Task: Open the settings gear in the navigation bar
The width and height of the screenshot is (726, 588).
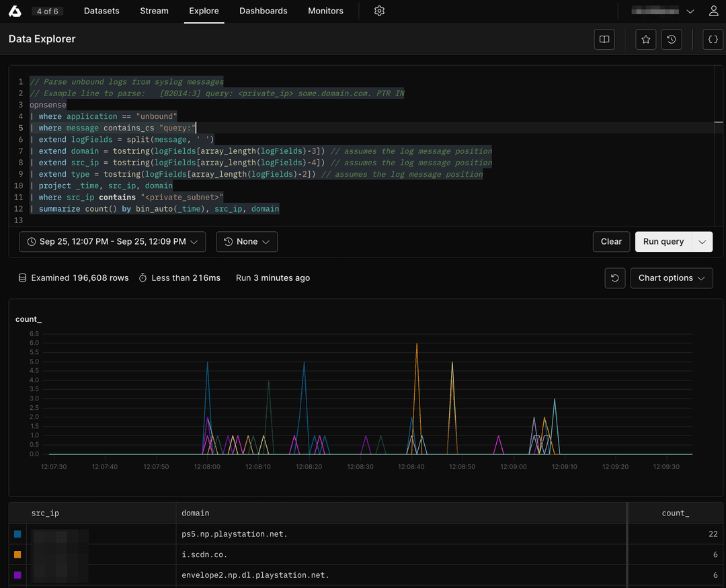Action: 379,11
